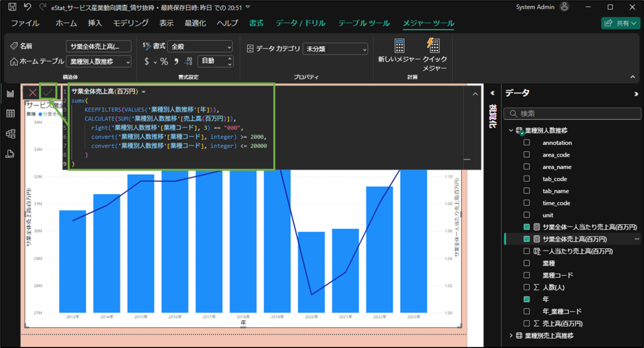Screen dimensions: 644x348
Task: Click the 名前 measure name field
Action: (x=99, y=47)
